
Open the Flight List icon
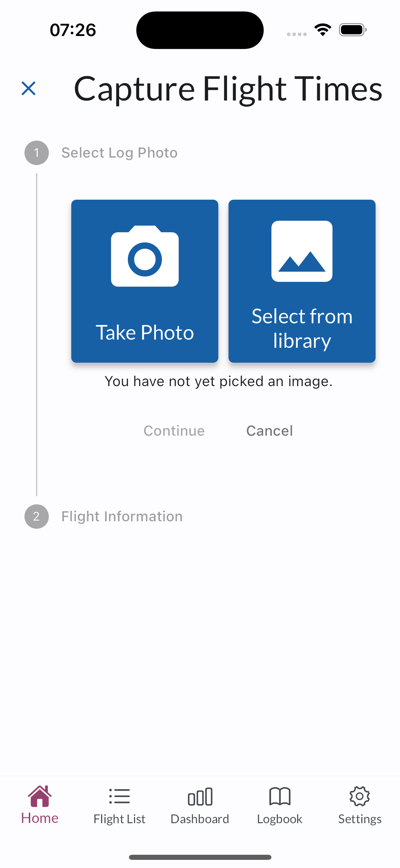click(x=119, y=796)
